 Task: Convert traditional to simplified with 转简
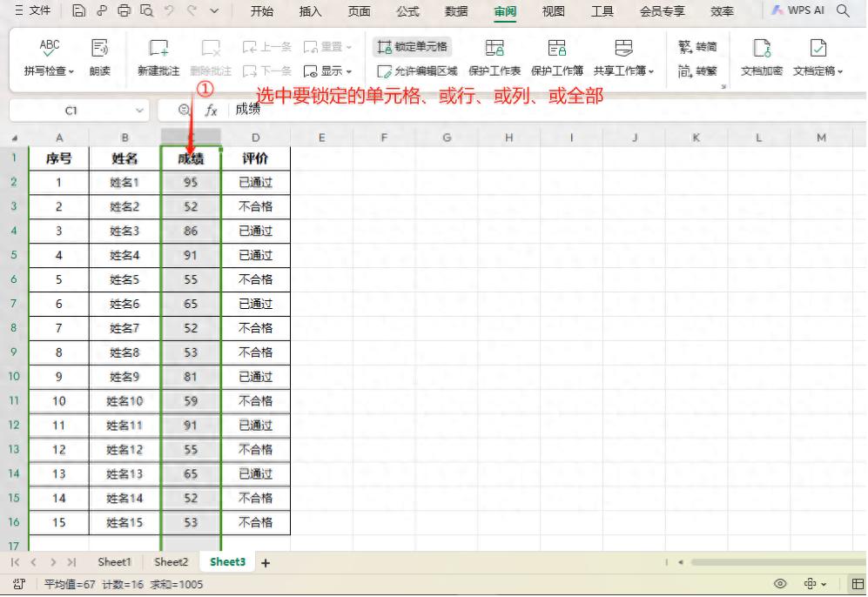(x=697, y=47)
